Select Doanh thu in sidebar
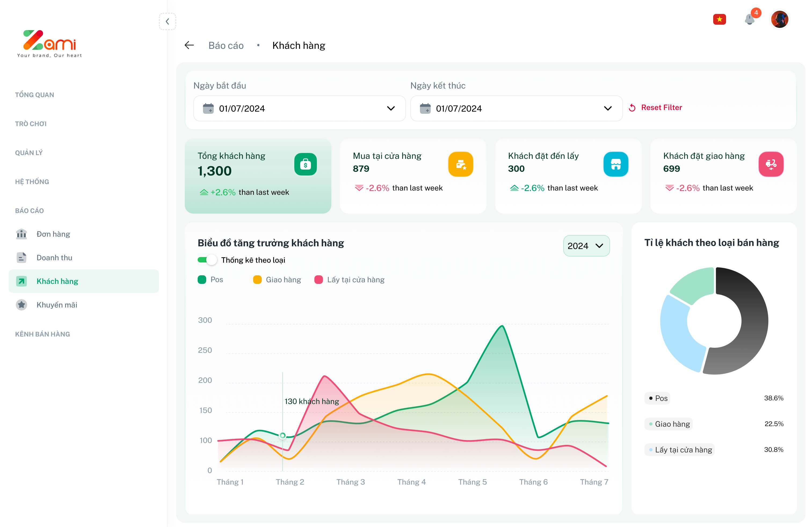 (54, 258)
